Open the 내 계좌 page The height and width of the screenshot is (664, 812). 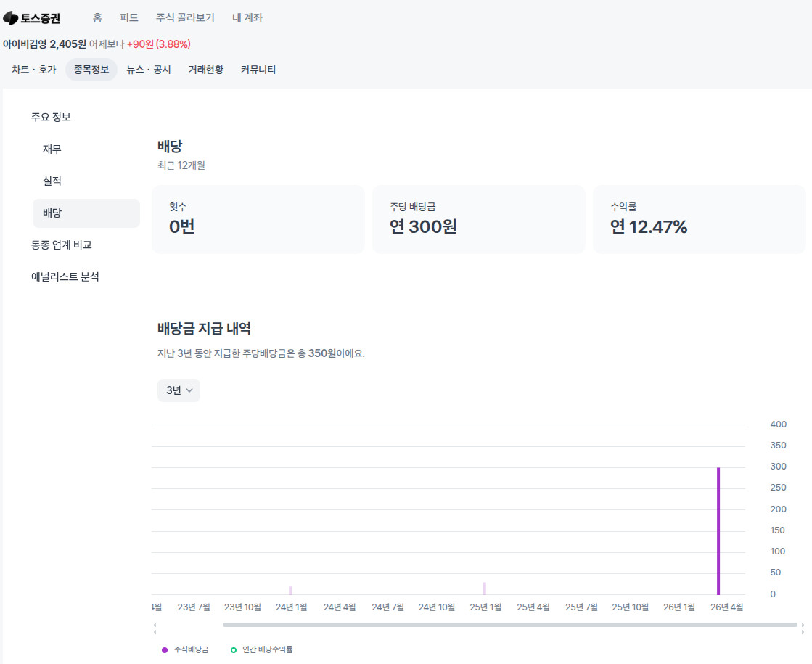pos(247,18)
